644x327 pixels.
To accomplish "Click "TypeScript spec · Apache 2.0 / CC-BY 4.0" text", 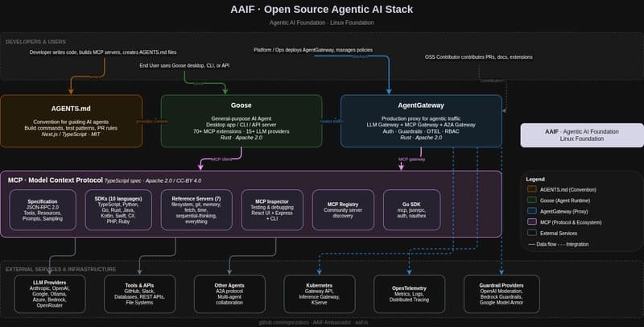I will (x=153, y=180).
